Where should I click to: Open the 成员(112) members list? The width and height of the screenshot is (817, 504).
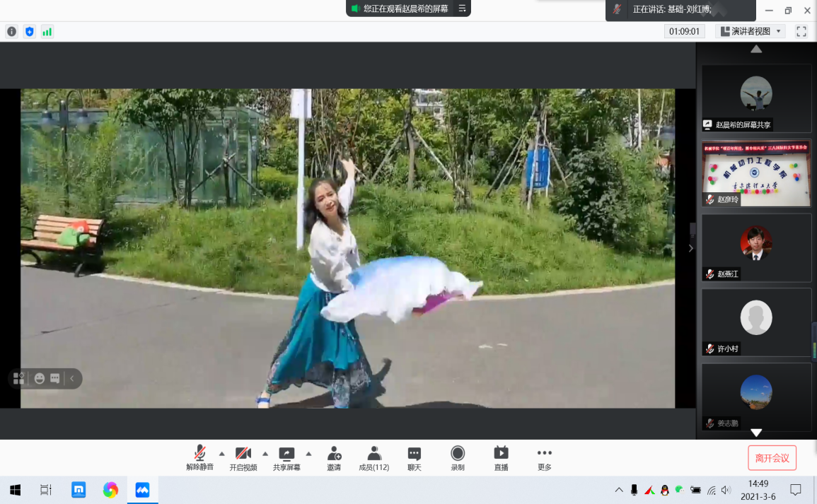374,458
